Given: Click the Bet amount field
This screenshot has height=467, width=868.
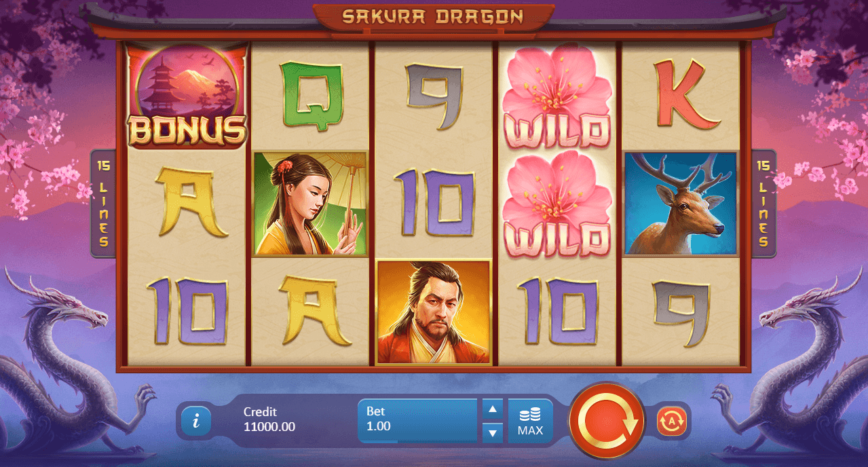Looking at the screenshot, I should (x=417, y=421).
